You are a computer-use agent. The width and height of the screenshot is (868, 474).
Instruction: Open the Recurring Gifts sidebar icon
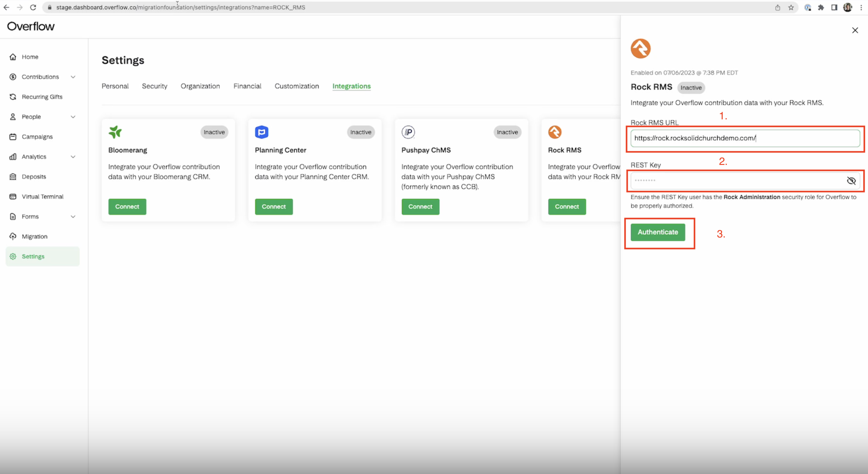(x=13, y=97)
